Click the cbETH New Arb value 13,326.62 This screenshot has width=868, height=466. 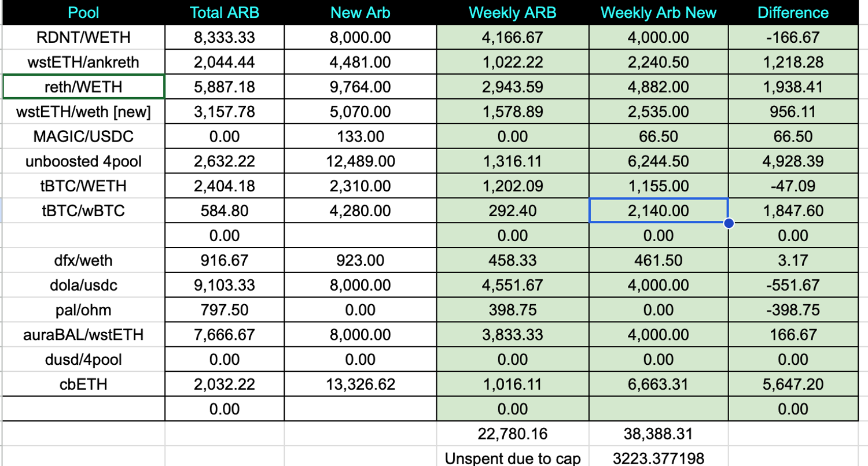[361, 384]
